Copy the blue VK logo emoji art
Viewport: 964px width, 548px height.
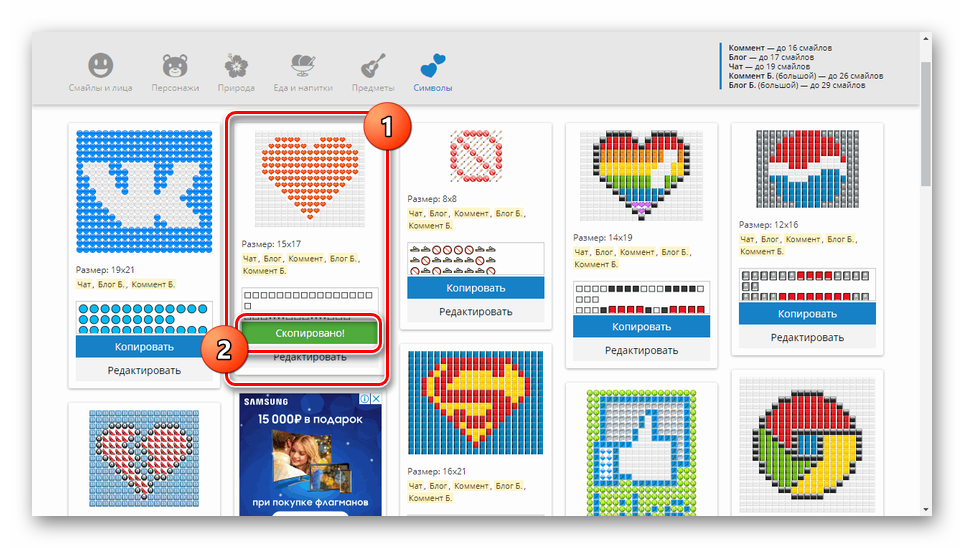(x=144, y=347)
